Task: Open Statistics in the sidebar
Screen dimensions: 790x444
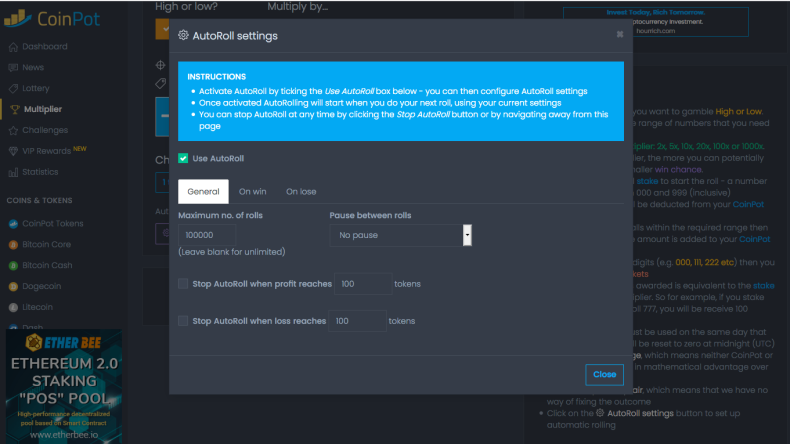Action: click(x=40, y=172)
